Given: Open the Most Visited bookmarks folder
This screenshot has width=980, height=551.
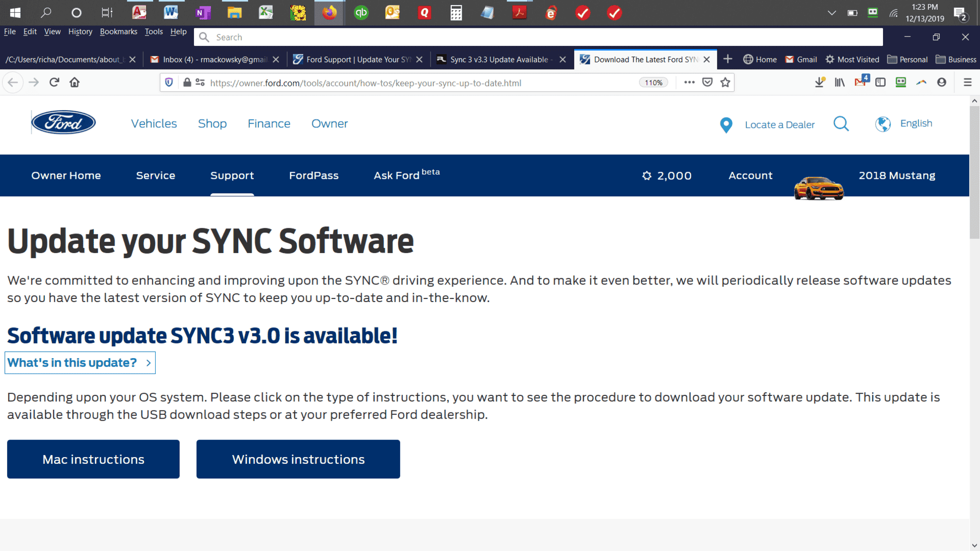Looking at the screenshot, I should (852, 59).
